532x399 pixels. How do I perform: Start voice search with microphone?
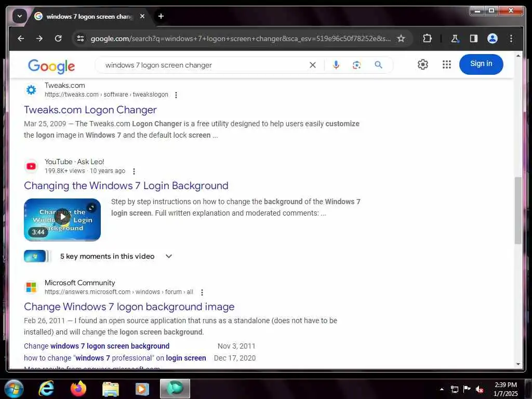[x=336, y=65]
